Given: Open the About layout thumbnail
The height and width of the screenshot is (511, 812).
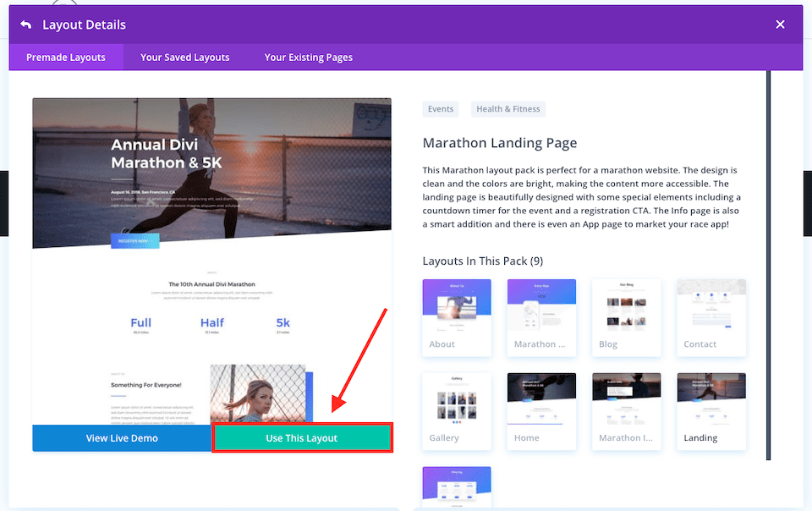Looking at the screenshot, I should [457, 317].
